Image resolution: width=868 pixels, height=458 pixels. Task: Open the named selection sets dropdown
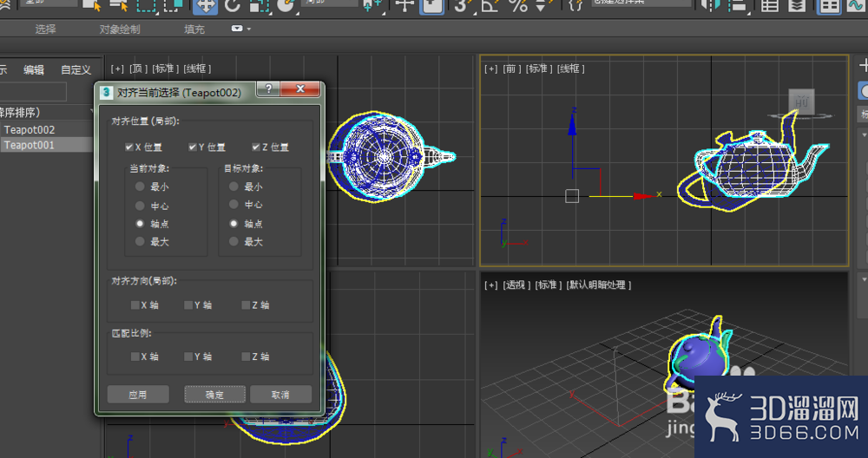point(641,3)
